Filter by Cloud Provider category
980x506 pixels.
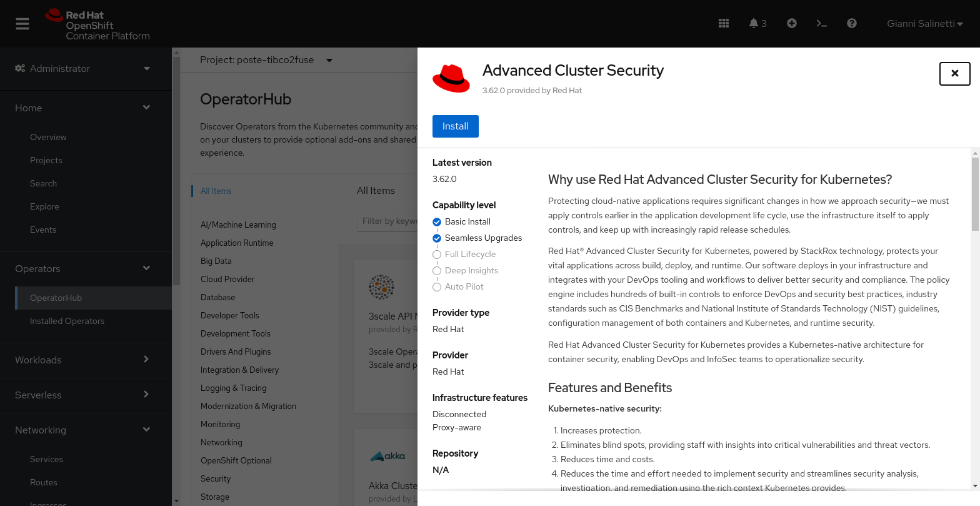pyautogui.click(x=227, y=279)
